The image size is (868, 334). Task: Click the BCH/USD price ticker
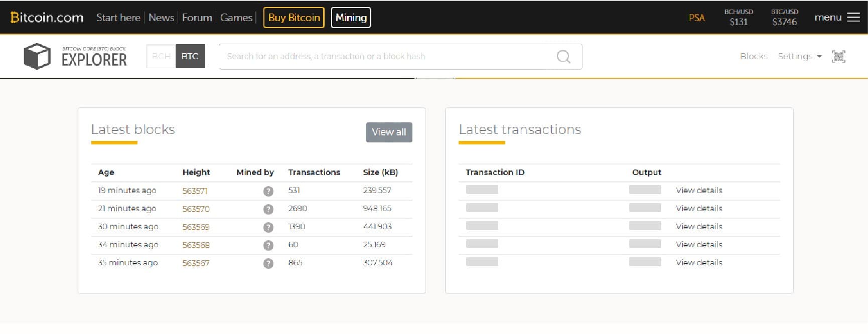tap(739, 18)
